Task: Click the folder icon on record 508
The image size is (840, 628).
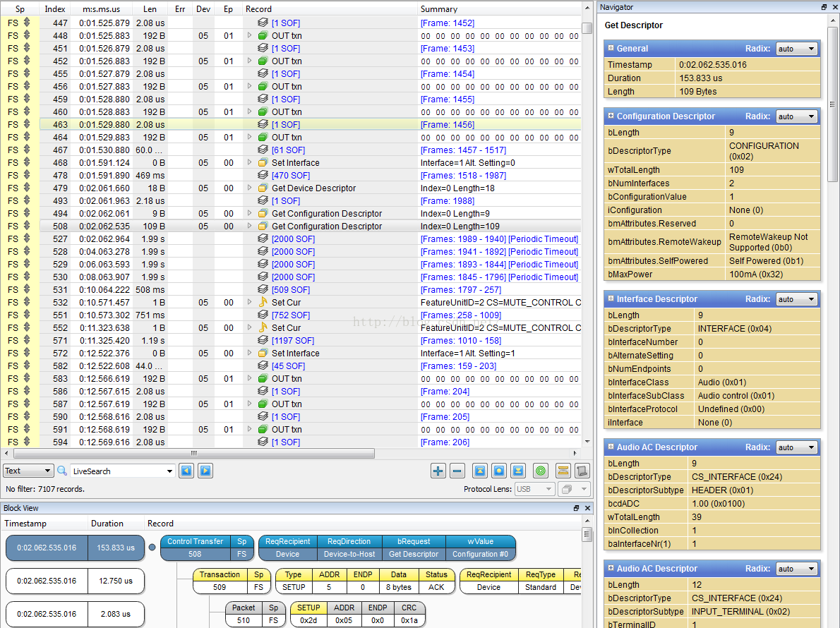Action: click(263, 226)
